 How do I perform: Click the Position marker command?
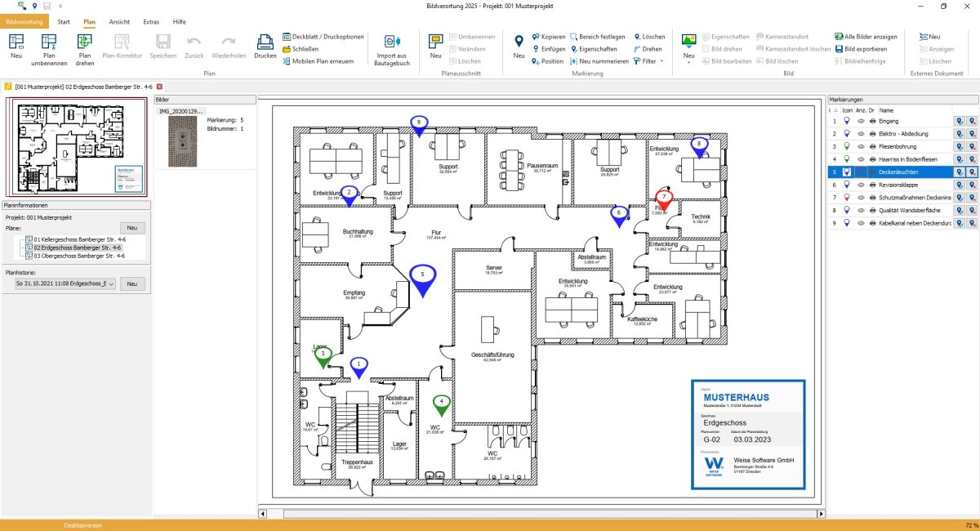pyautogui.click(x=547, y=61)
